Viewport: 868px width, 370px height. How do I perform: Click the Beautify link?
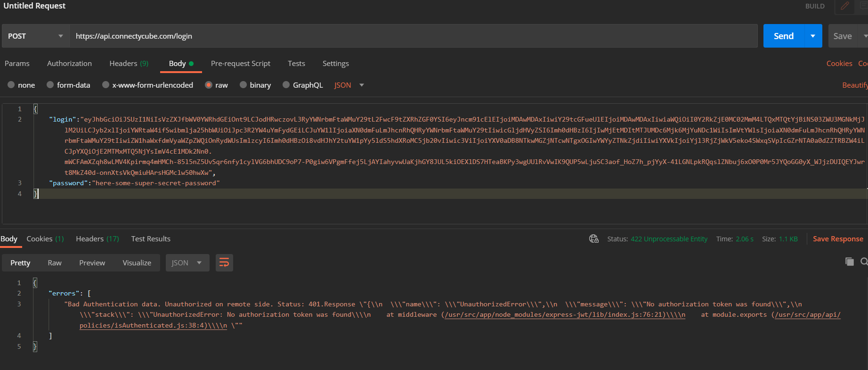tap(855, 85)
